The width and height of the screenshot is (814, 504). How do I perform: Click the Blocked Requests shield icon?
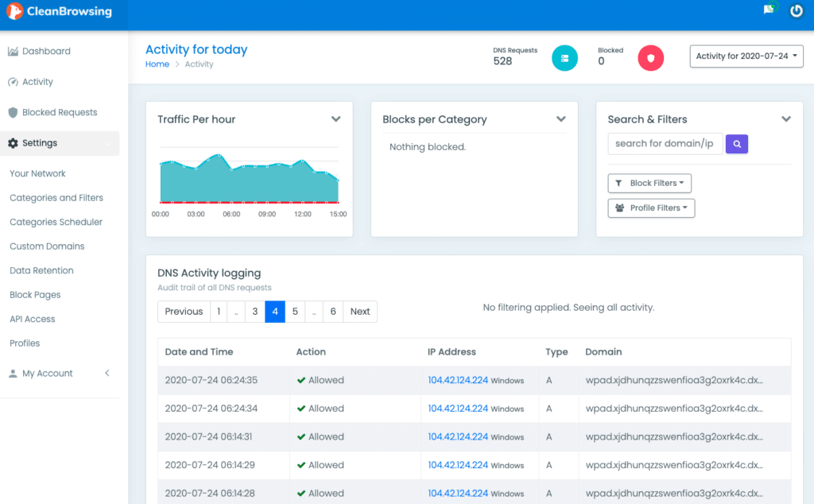pyautogui.click(x=13, y=112)
